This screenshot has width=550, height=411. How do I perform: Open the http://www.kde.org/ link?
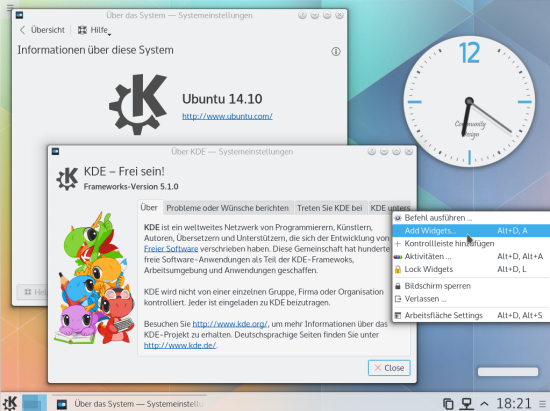pyautogui.click(x=230, y=324)
